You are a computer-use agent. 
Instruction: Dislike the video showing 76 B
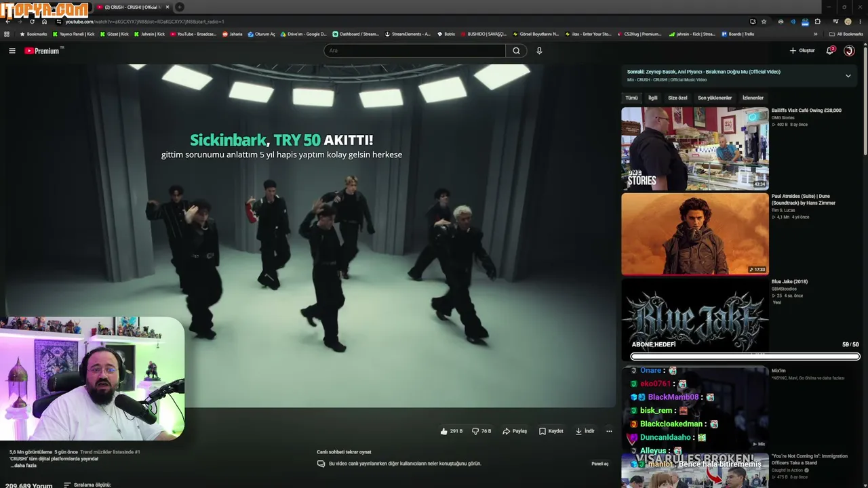coord(481,431)
